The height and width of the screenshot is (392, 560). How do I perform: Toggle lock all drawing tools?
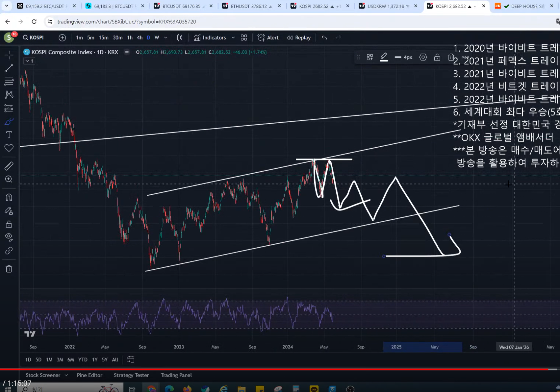coord(9,224)
